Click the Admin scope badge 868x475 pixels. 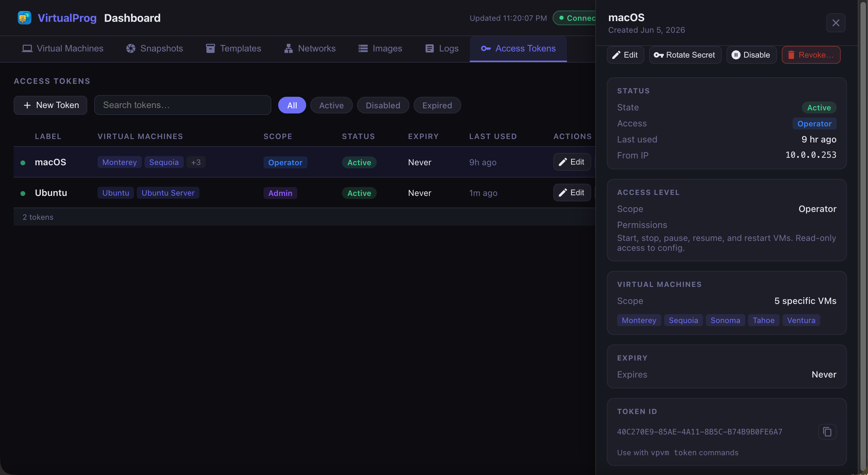click(280, 193)
